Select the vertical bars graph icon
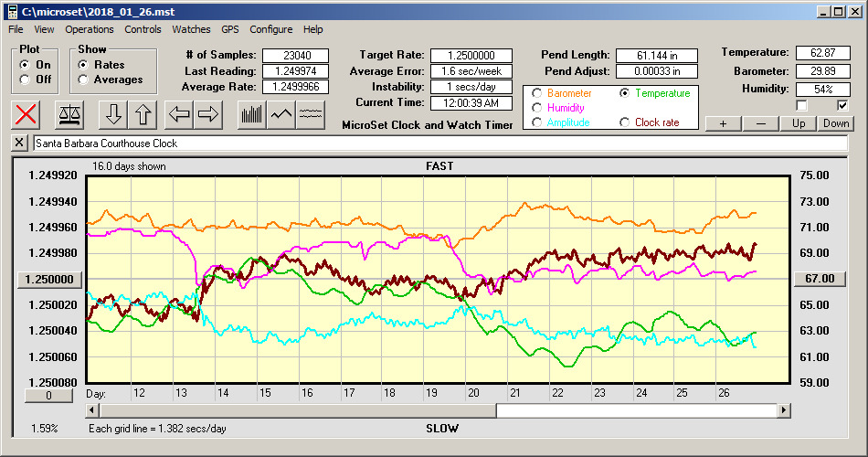The height and width of the screenshot is (457, 868). click(251, 114)
